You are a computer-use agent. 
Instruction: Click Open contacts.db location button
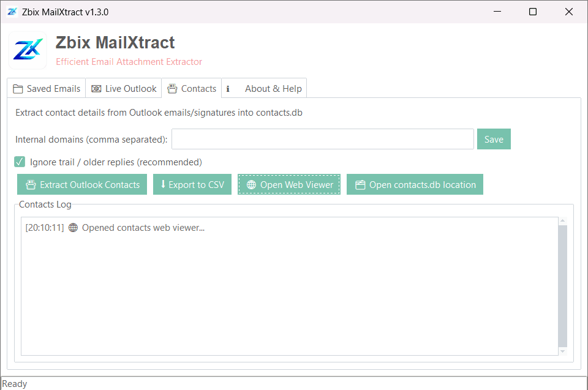coord(415,184)
